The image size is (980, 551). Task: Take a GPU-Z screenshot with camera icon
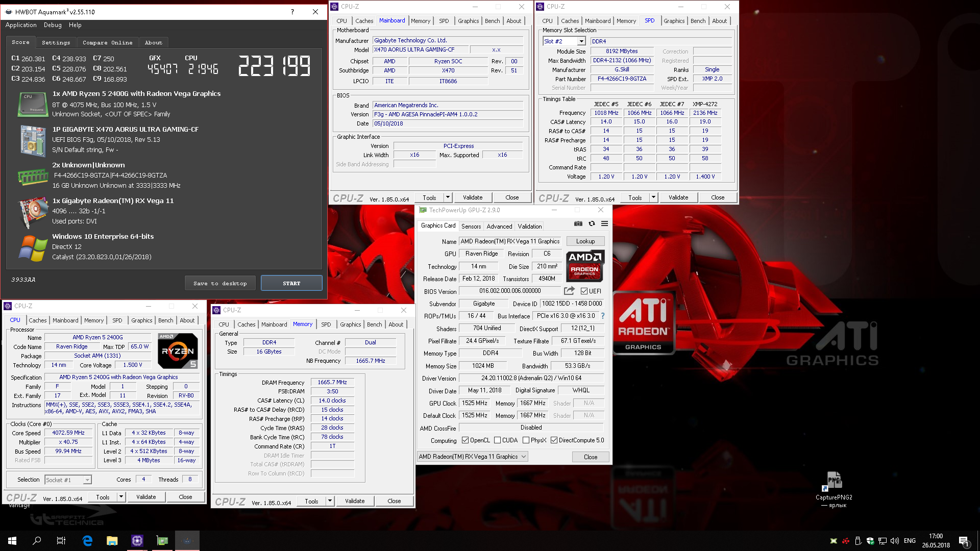click(578, 223)
